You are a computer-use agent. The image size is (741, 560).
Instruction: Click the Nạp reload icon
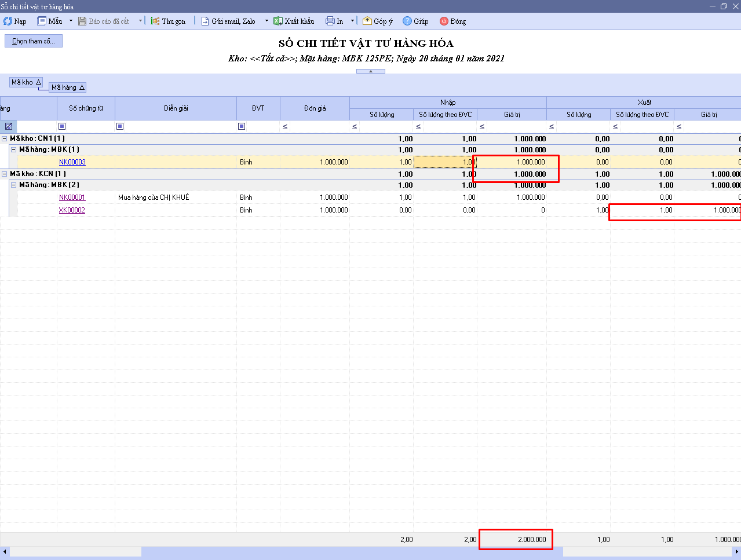pyautogui.click(x=8, y=21)
